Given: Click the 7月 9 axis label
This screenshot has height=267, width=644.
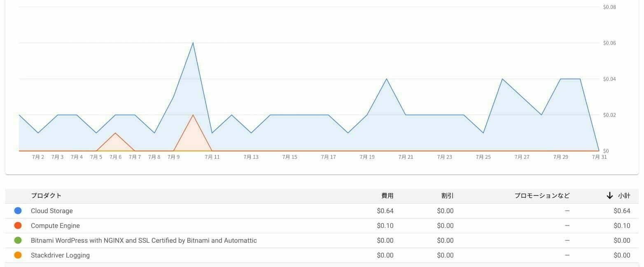Looking at the screenshot, I should pos(174,157).
